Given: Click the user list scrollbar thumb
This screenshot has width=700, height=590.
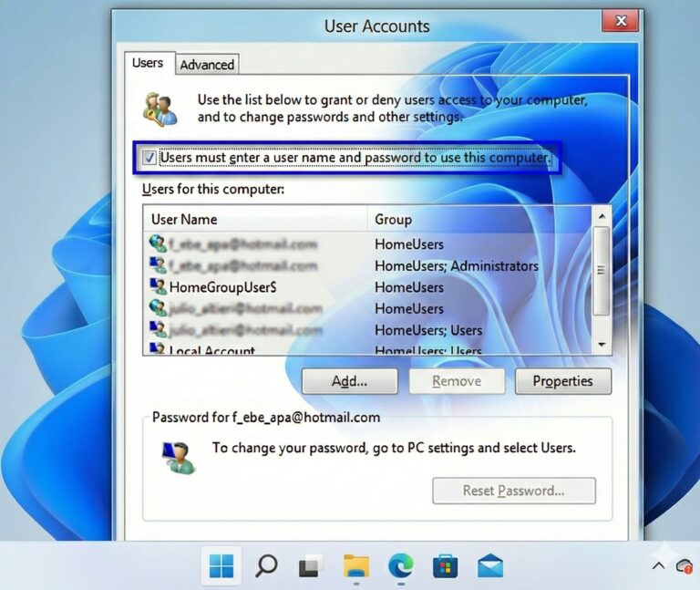Looking at the screenshot, I should tap(602, 271).
